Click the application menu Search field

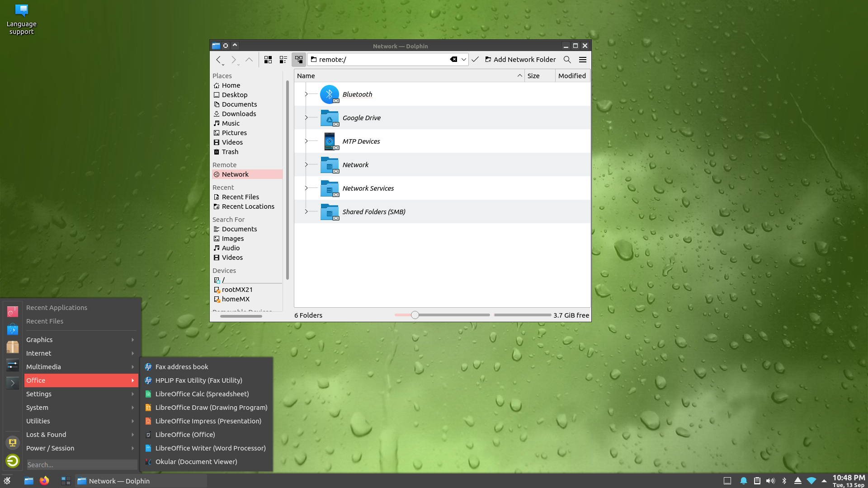81,465
